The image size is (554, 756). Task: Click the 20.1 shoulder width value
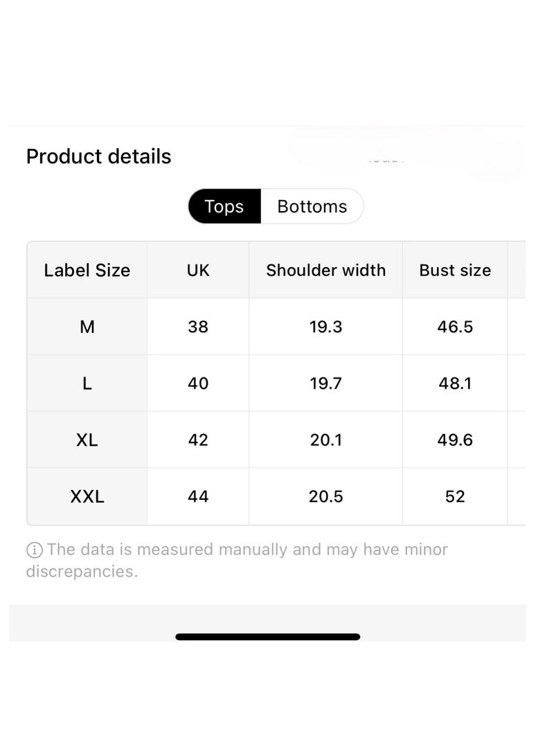pyautogui.click(x=326, y=440)
